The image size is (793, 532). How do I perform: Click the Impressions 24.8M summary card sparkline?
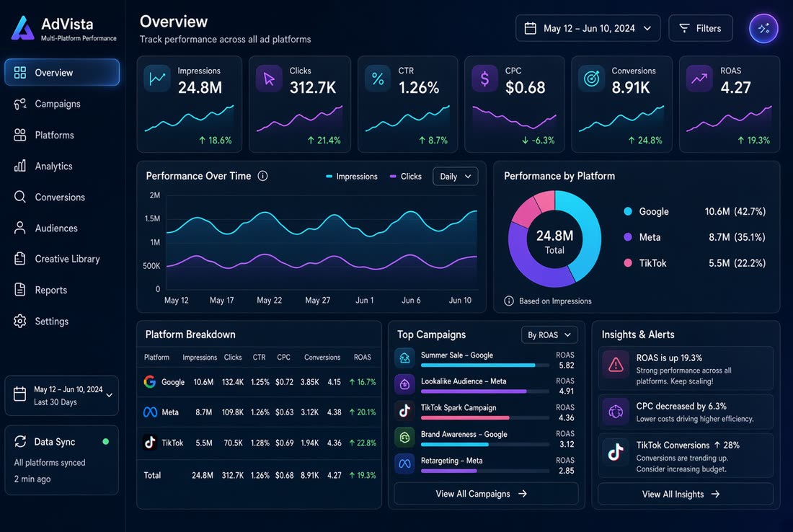tap(189, 118)
